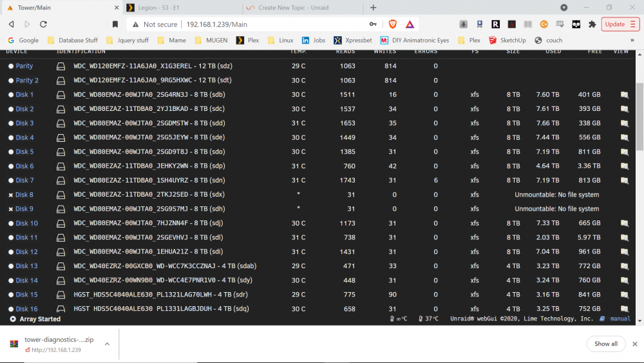Open Disk 1 settings link
The height and width of the screenshot is (363, 644).
(x=24, y=95)
